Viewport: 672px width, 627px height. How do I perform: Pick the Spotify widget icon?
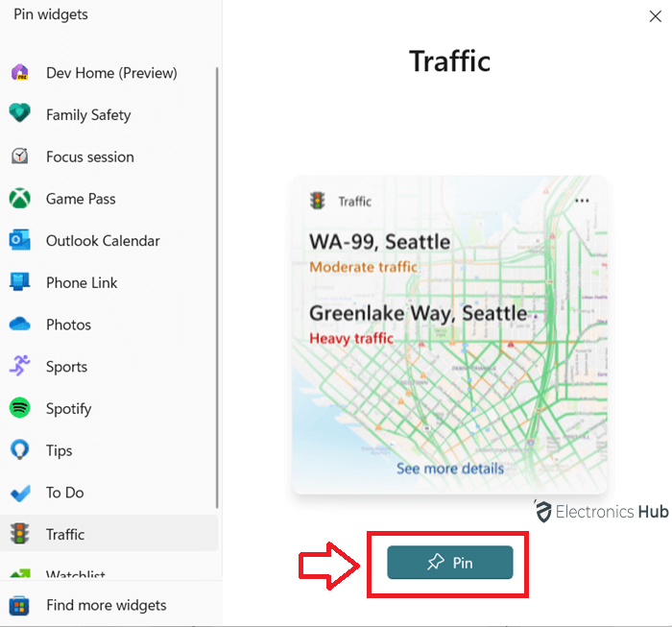point(20,407)
